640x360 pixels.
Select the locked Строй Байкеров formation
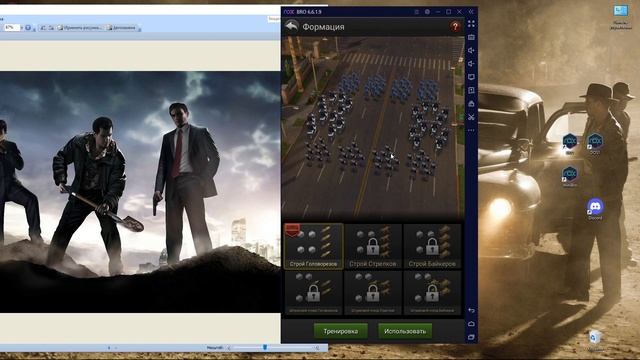pyautogui.click(x=432, y=246)
